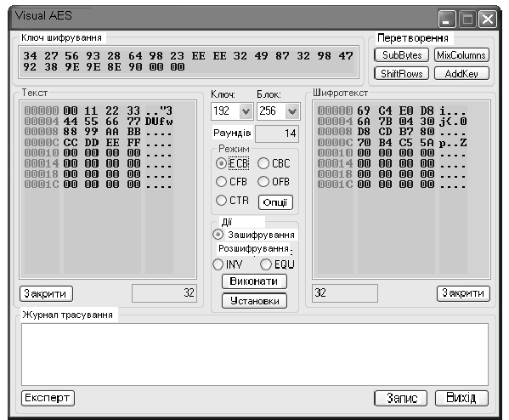The height and width of the screenshot is (420, 509).
Task: Click Текст row 00008 bytes 88 99 AA BB
Action: [x=102, y=132]
